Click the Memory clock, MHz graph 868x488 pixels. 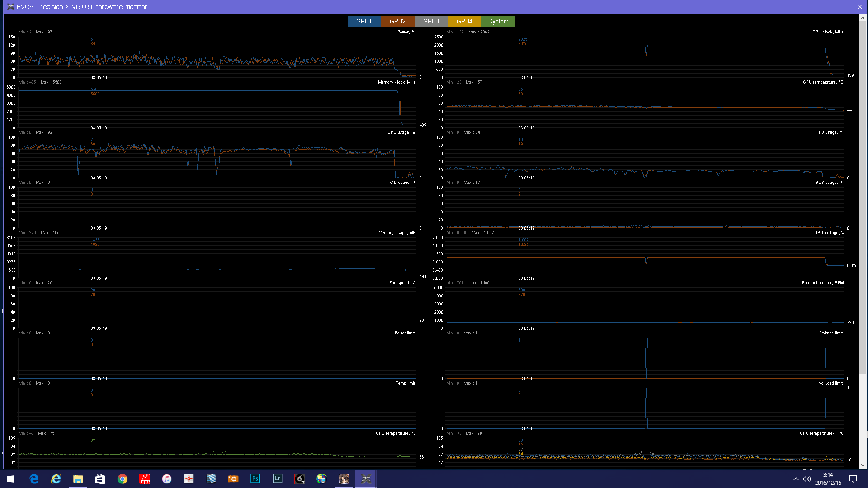[x=217, y=108]
